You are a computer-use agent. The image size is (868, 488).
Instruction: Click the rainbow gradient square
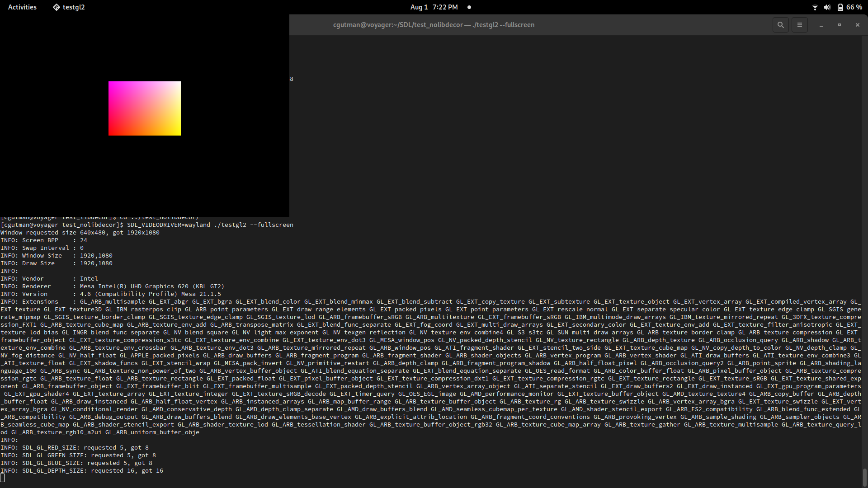145,108
